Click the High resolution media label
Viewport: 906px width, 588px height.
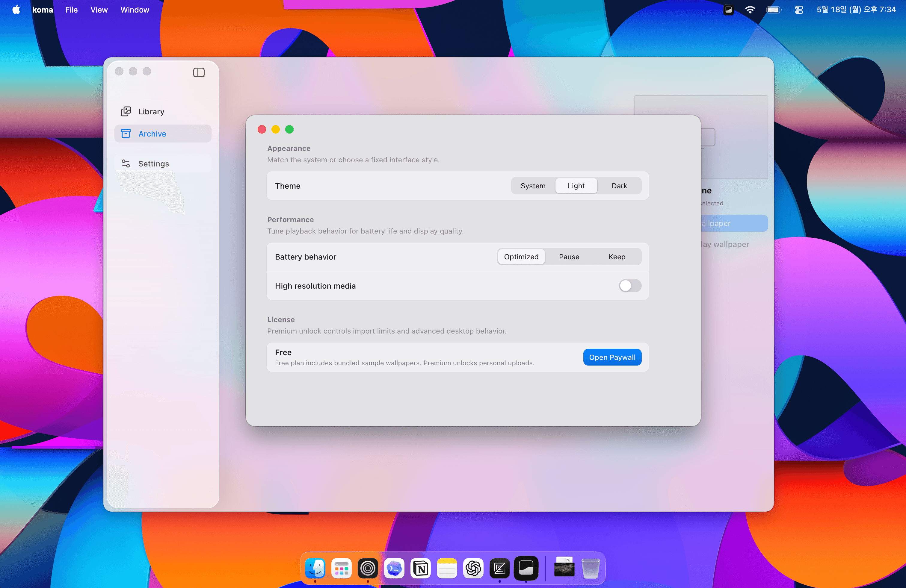click(x=315, y=286)
